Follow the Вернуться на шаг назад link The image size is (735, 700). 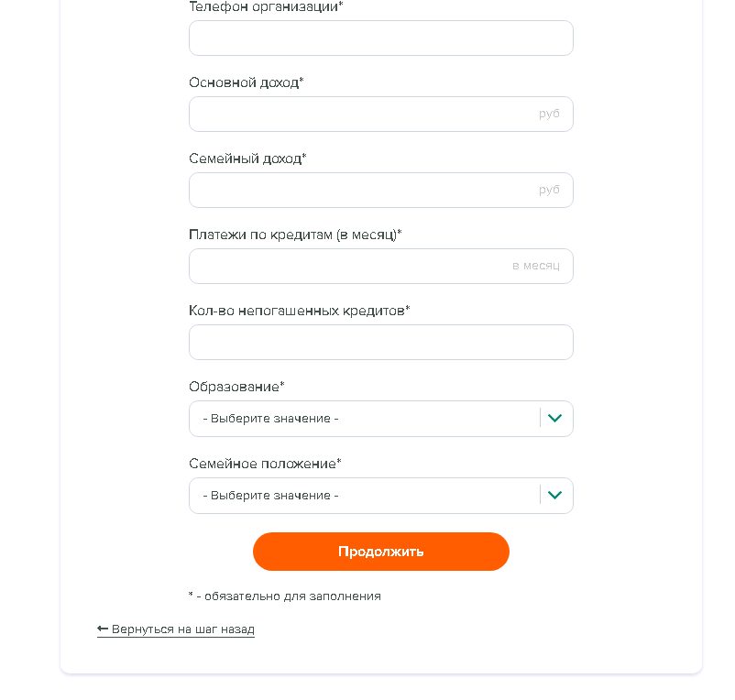click(x=182, y=629)
